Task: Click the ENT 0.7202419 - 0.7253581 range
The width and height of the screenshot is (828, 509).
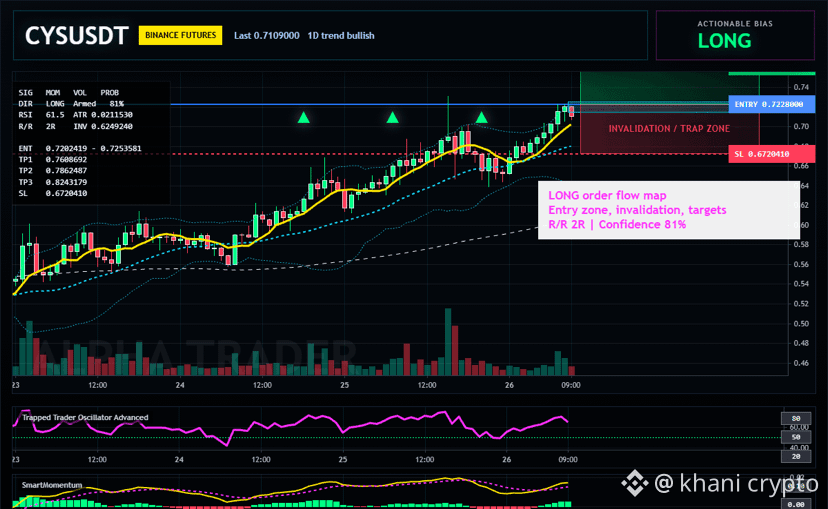Action: [80, 148]
